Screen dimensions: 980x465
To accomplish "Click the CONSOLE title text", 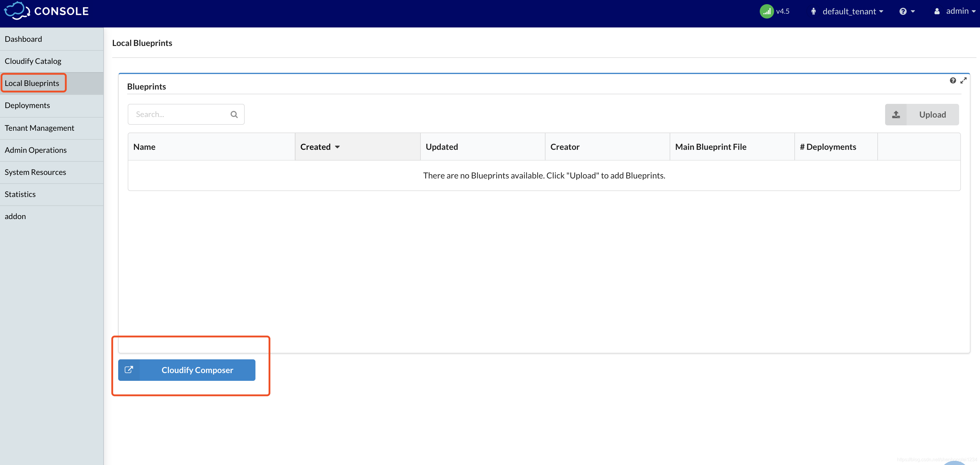I will [x=61, y=11].
